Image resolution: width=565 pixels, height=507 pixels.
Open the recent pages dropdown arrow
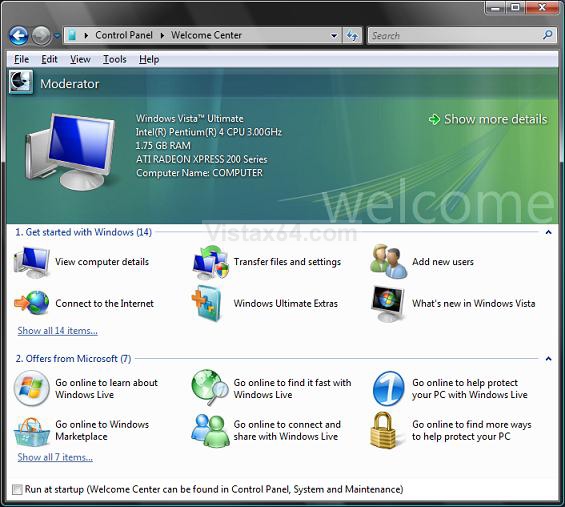click(x=57, y=36)
